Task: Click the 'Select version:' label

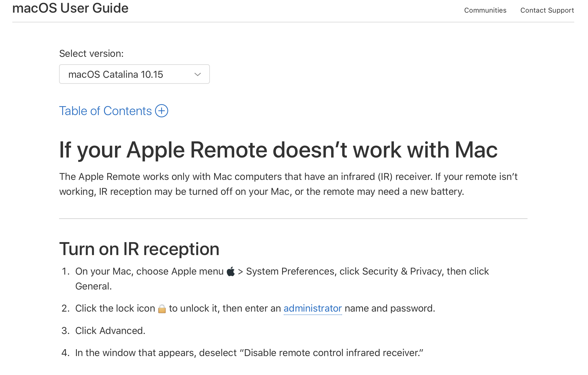Action: (91, 54)
